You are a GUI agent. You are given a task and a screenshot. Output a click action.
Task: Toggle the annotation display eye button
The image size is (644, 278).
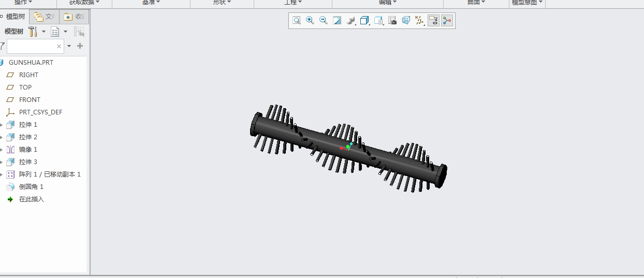click(434, 21)
